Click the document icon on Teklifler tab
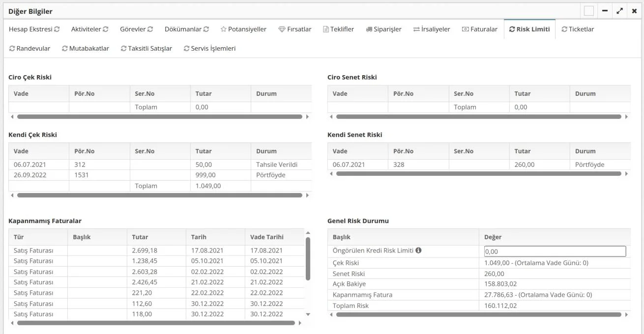Viewport: 644px width, 334px height. click(325, 29)
